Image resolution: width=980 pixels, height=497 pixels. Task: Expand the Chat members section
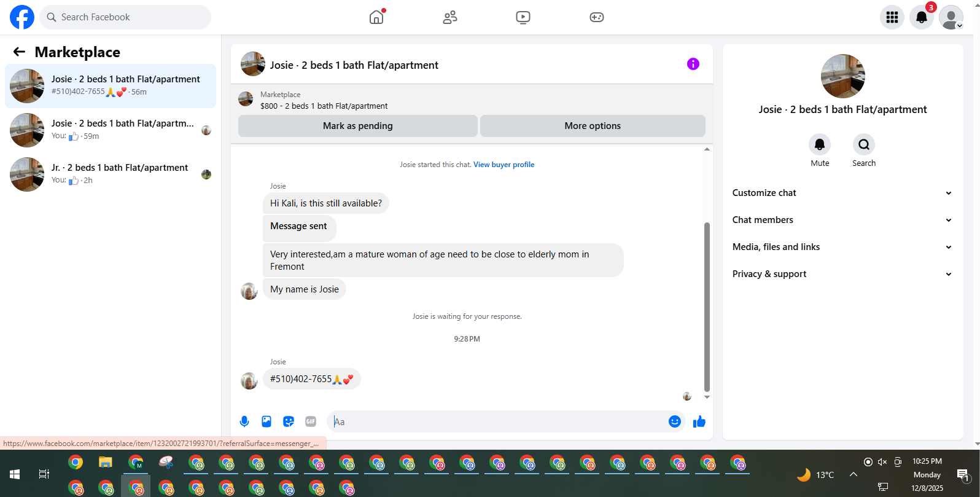pos(842,220)
